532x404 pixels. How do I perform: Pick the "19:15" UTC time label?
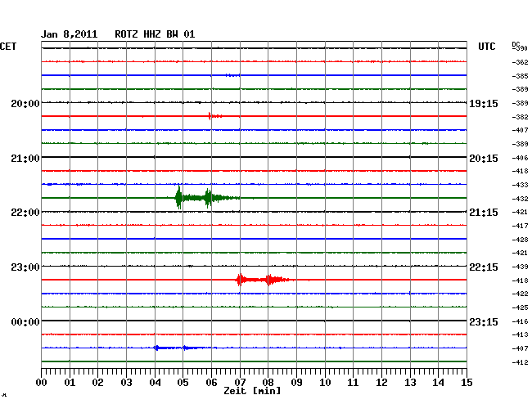pyautogui.click(x=484, y=104)
